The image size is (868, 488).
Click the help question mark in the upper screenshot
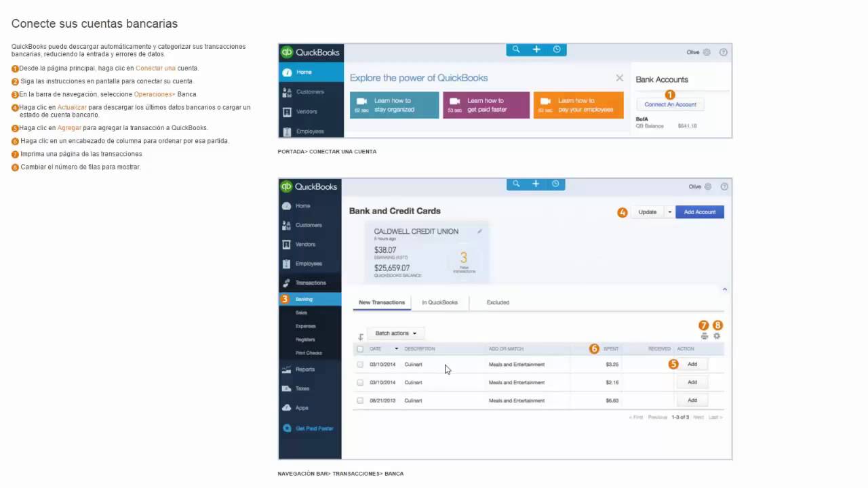[x=724, y=52]
